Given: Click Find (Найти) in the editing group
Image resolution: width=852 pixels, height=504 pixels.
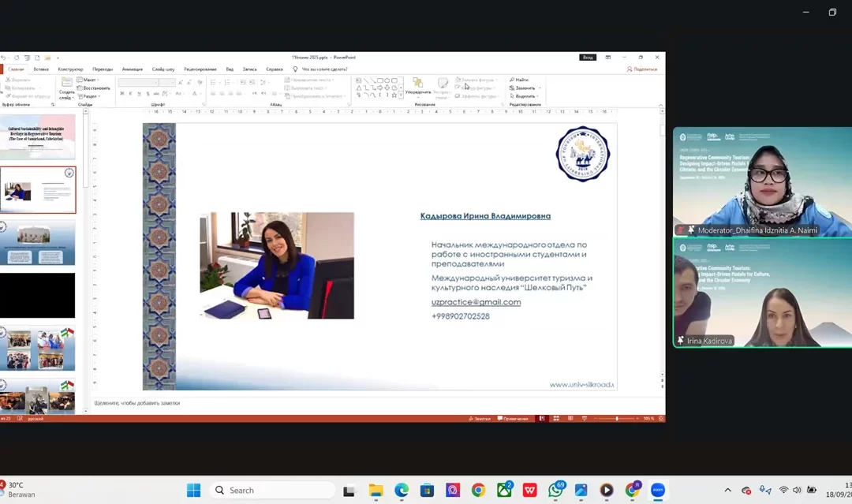Looking at the screenshot, I should 520,80.
